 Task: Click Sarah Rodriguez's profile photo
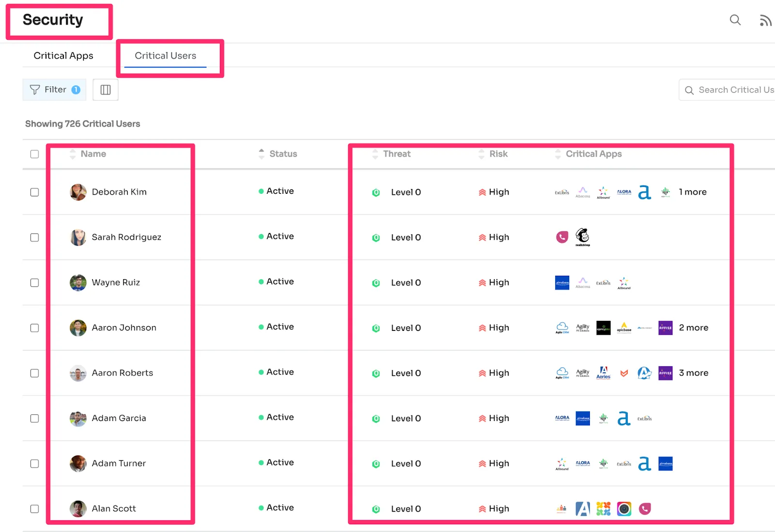tap(78, 237)
